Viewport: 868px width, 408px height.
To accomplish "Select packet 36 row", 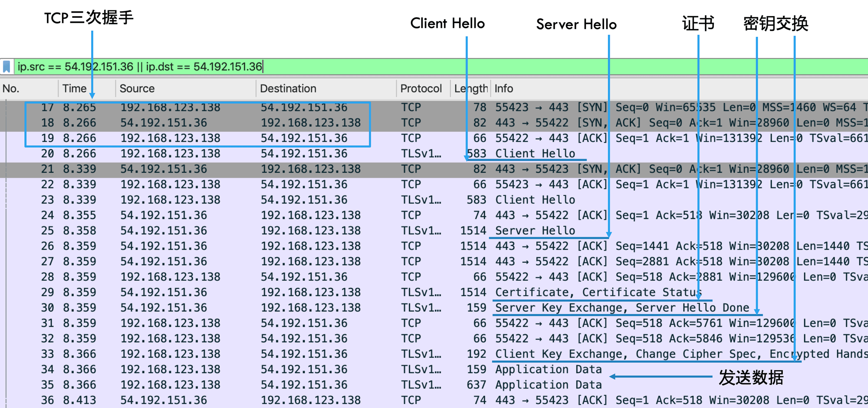I will (434, 400).
